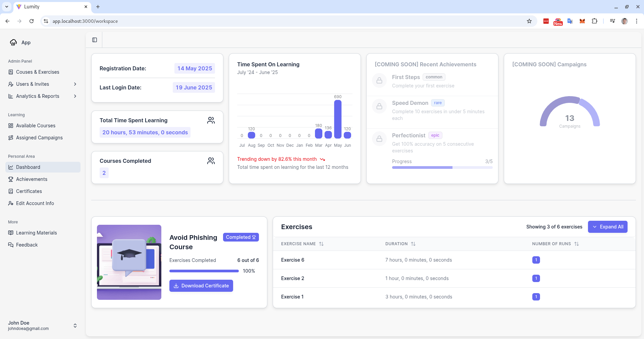Screen dimensions: 644x339
Task: Click the Lumity App logo icon
Action: (13, 43)
